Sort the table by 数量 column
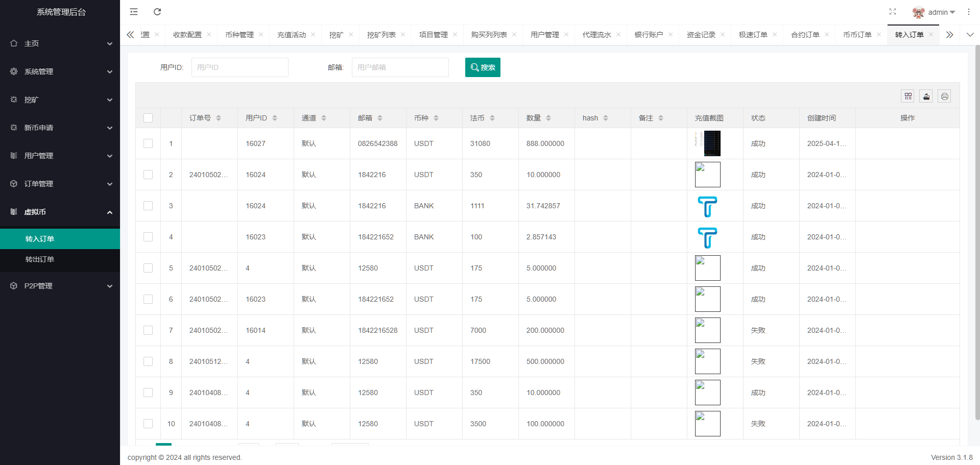Viewport: 980px width, 465px height. pos(548,118)
